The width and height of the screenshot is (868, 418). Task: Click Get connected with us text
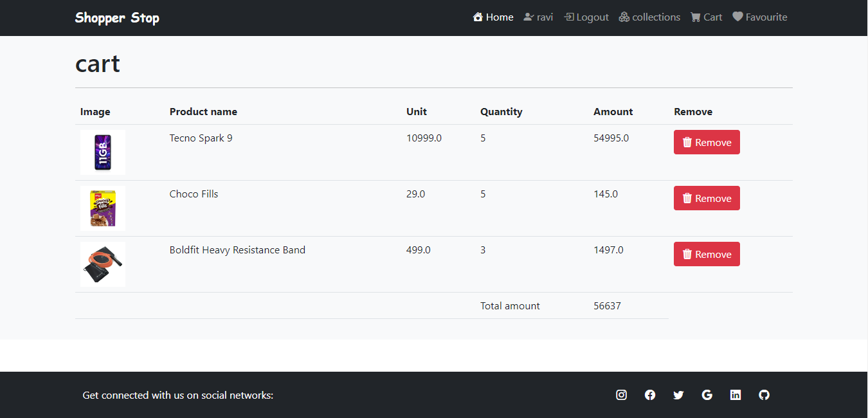click(x=178, y=395)
